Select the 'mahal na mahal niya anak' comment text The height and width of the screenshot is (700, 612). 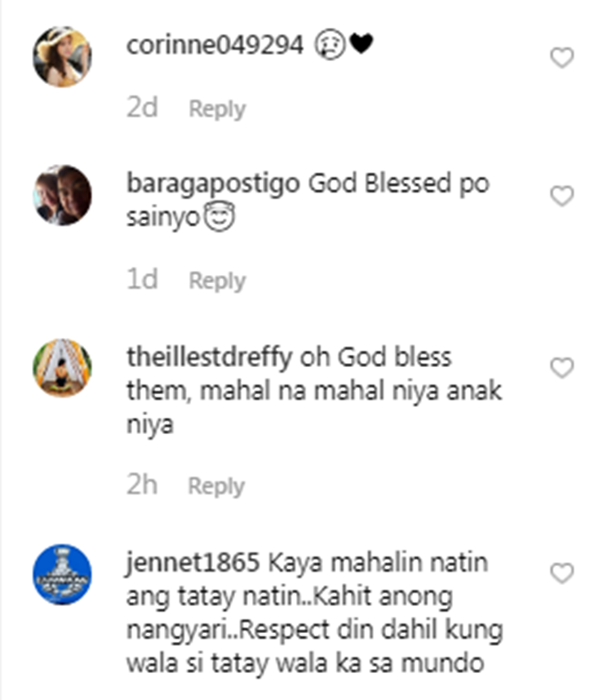pos(351,391)
